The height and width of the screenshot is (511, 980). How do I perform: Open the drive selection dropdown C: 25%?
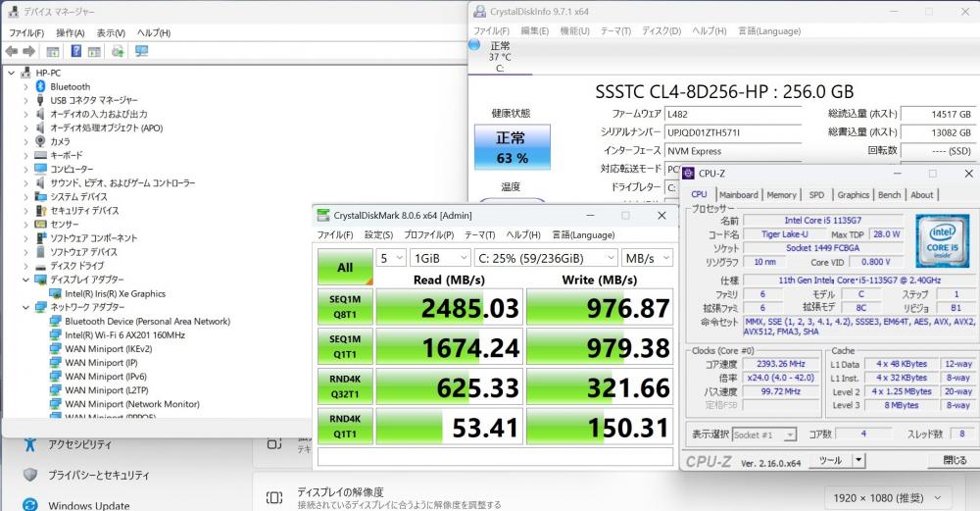click(546, 258)
